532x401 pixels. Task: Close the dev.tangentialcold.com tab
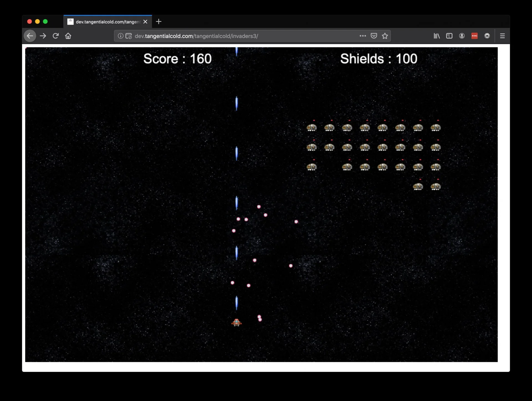(145, 22)
